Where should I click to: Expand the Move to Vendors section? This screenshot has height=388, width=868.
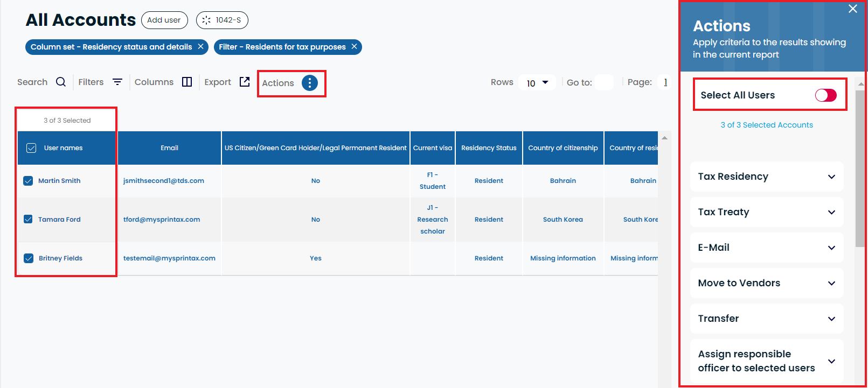[x=767, y=283]
